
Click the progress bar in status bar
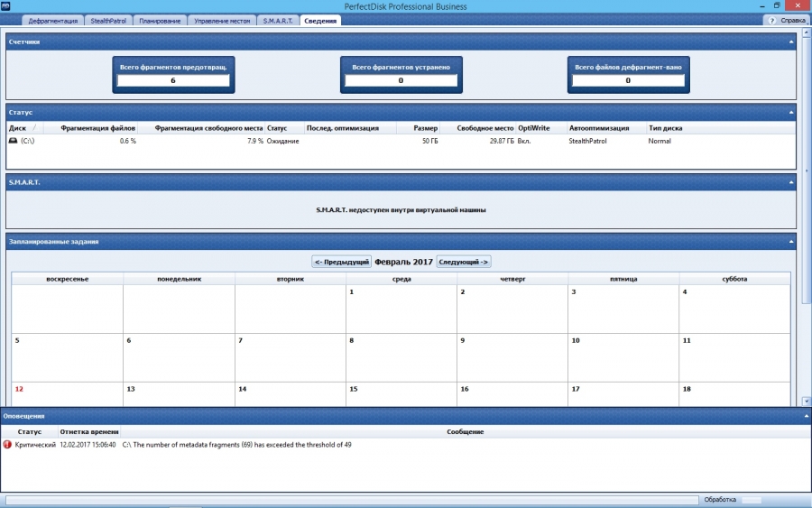point(352,500)
